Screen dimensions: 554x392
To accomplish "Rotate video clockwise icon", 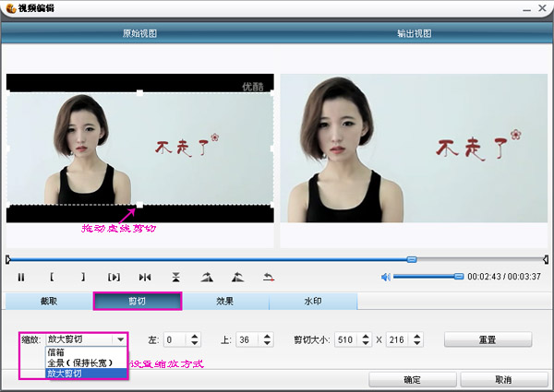I will [x=207, y=278].
